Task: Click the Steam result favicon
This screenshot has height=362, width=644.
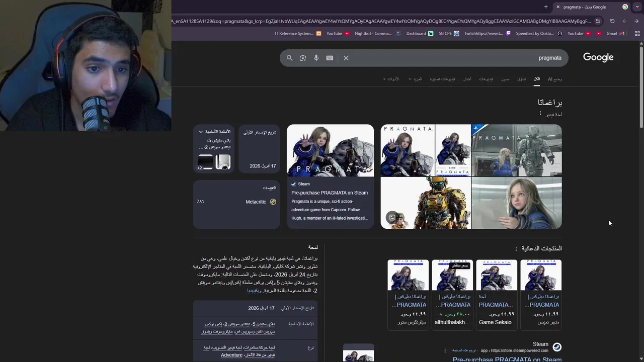Action: point(557,347)
